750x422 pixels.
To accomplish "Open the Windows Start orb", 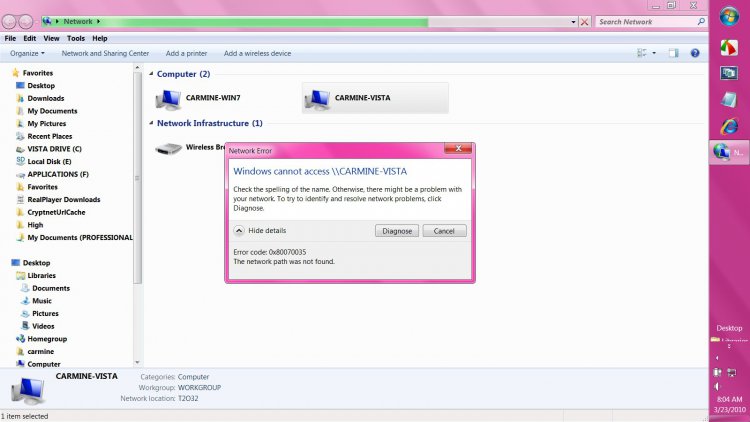I will (x=729, y=17).
